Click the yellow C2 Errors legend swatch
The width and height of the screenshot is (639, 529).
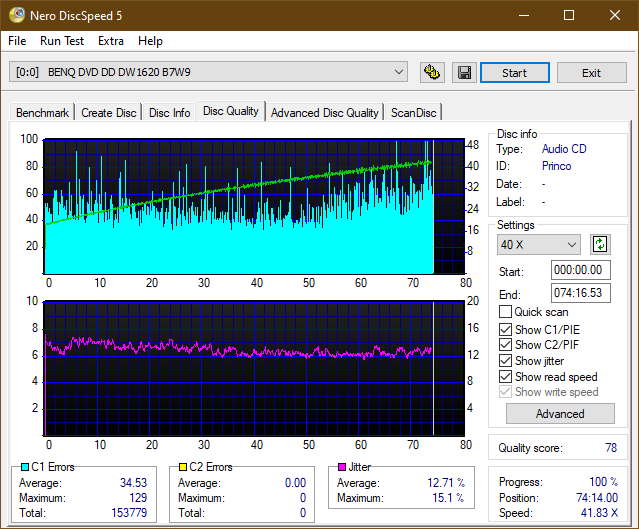[x=183, y=467]
